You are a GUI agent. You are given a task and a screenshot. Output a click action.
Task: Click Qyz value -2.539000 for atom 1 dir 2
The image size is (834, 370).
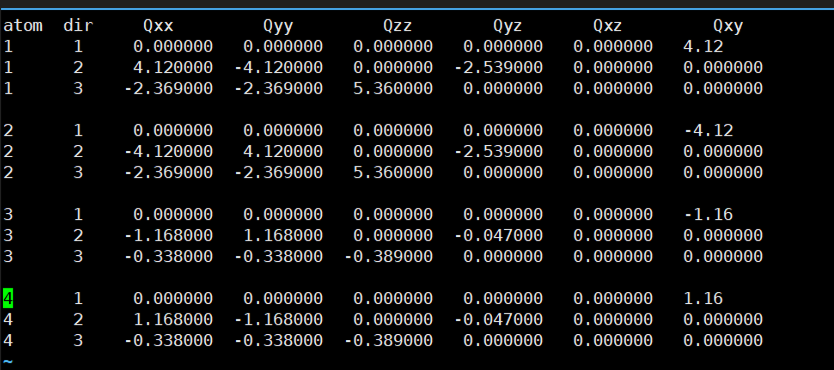tap(498, 68)
